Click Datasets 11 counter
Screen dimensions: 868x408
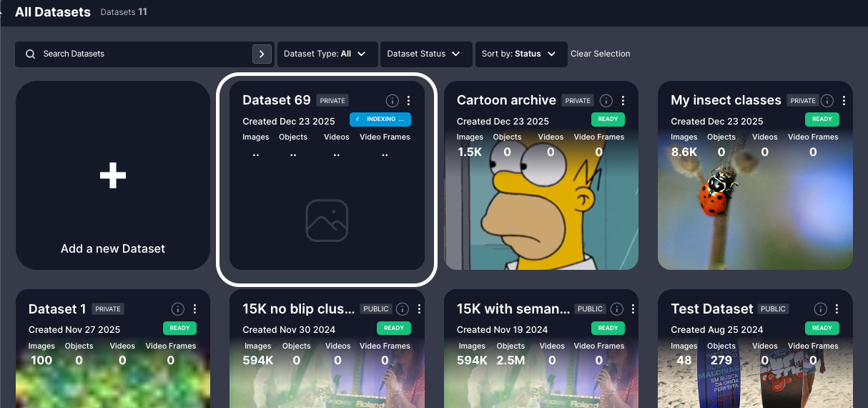point(124,12)
